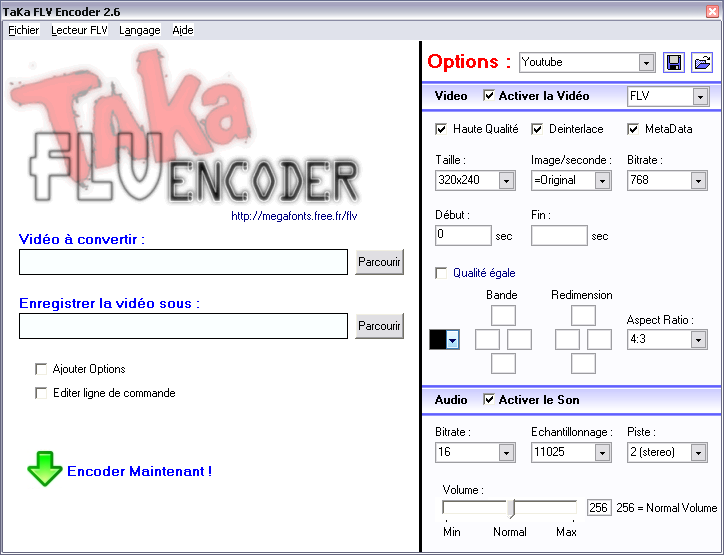
Task: Open the Langage menu
Action: click(140, 30)
